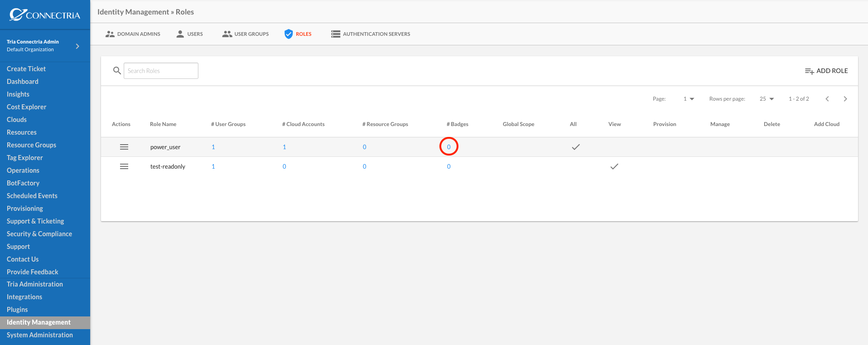Click test-readonly's Badges count link
The height and width of the screenshot is (345, 868).
click(x=449, y=166)
